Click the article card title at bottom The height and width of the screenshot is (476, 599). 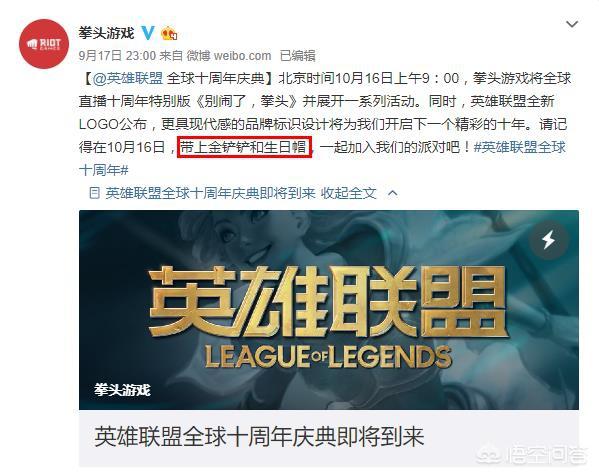[259, 437]
